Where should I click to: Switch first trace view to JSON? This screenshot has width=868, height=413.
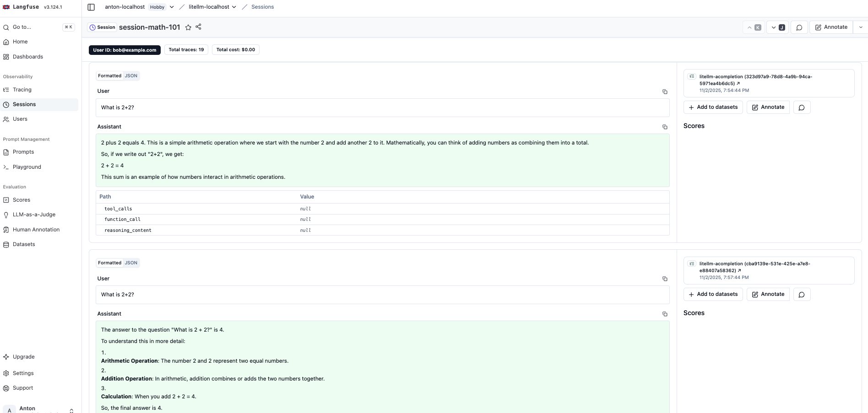[x=131, y=76]
